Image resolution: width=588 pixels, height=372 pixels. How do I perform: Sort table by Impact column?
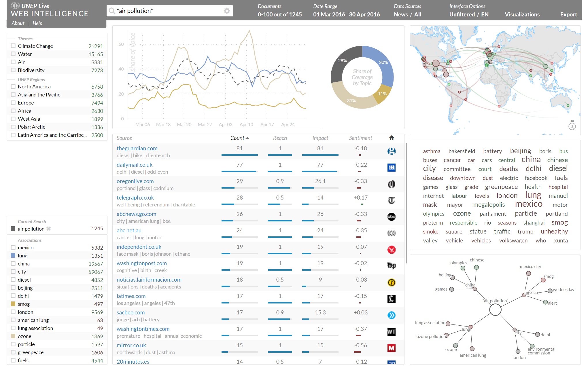[320, 138]
